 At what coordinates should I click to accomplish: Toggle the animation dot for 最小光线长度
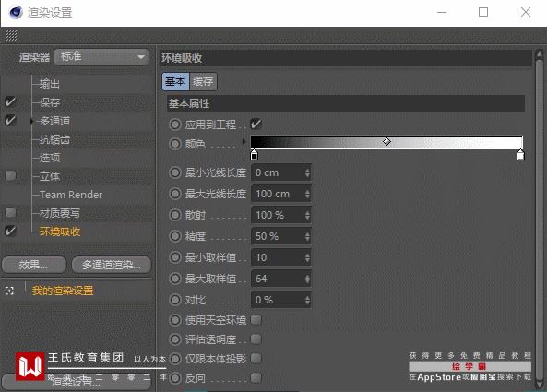(175, 172)
